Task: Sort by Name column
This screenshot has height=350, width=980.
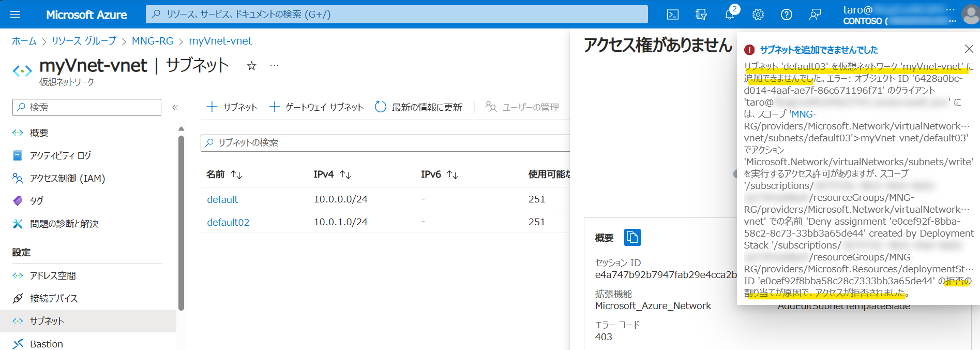Action: point(224,174)
